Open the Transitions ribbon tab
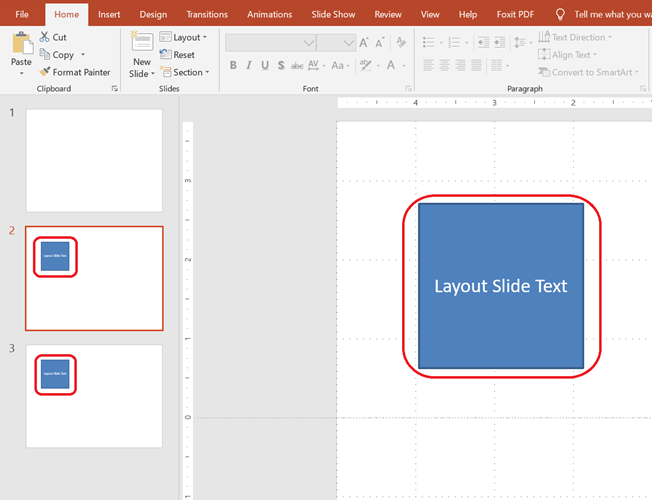The image size is (652, 500). (207, 14)
